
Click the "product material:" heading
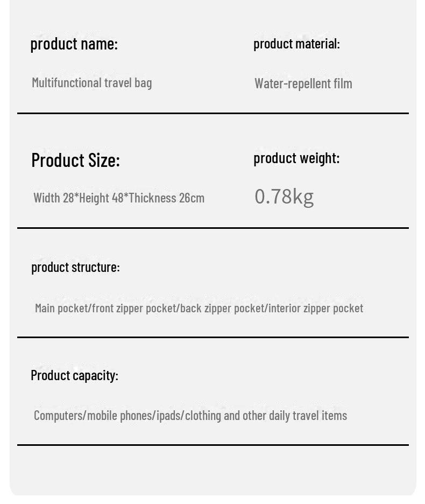[x=296, y=44]
